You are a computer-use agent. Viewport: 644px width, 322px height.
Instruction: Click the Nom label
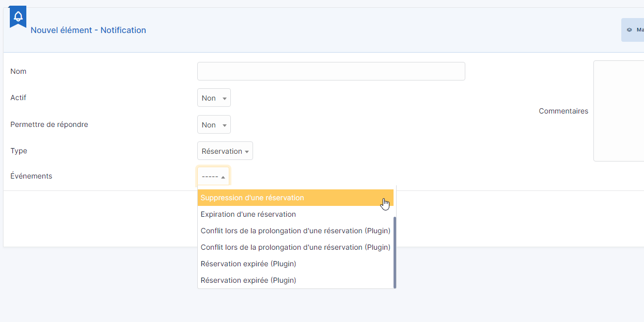[x=18, y=71]
